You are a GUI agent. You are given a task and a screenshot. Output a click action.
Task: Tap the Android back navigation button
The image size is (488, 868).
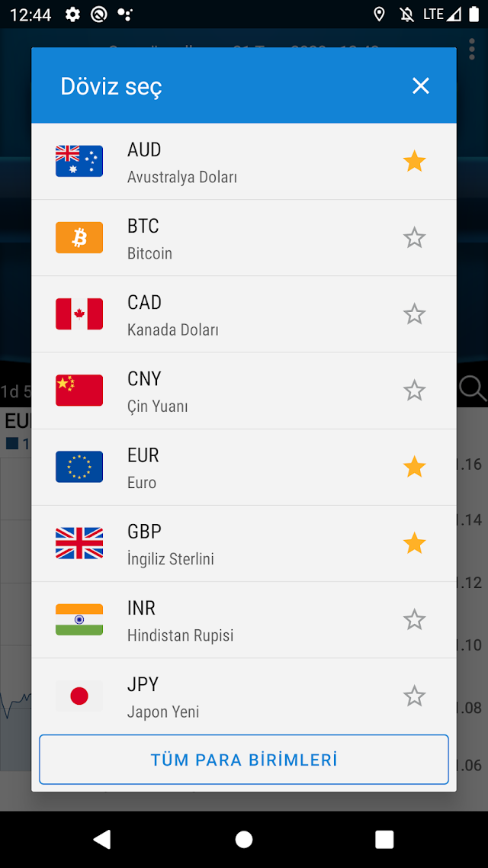102,839
